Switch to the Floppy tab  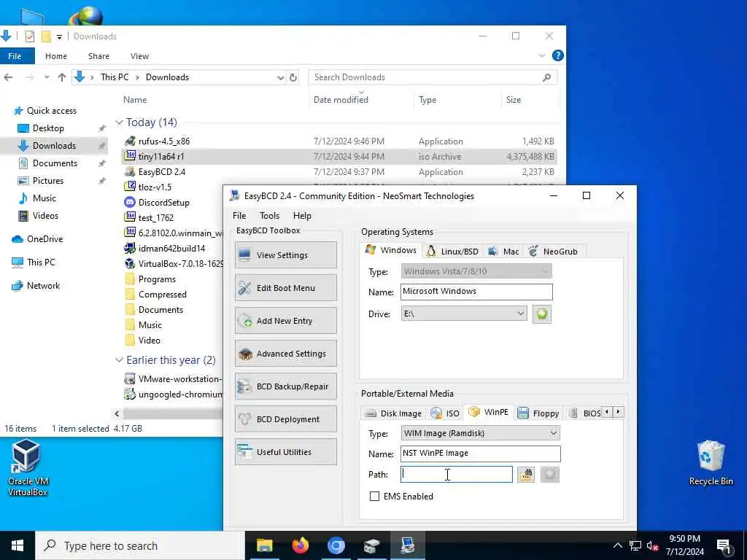[x=538, y=413]
